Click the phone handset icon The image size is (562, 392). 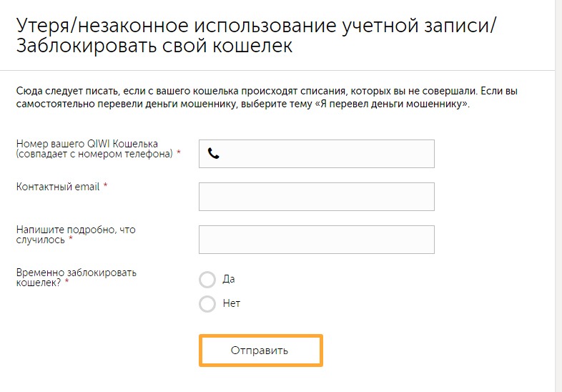(213, 153)
